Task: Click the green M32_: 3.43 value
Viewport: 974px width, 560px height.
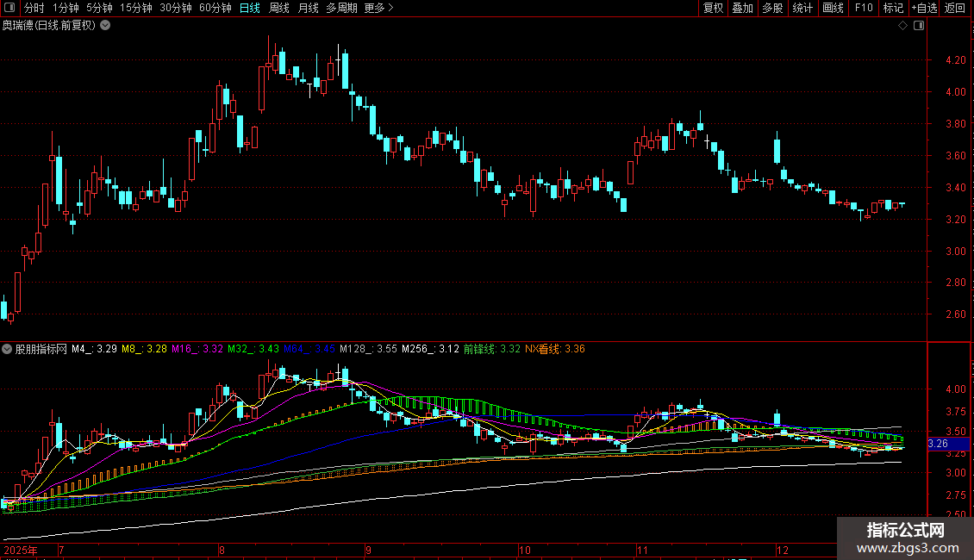Action: tap(253, 349)
